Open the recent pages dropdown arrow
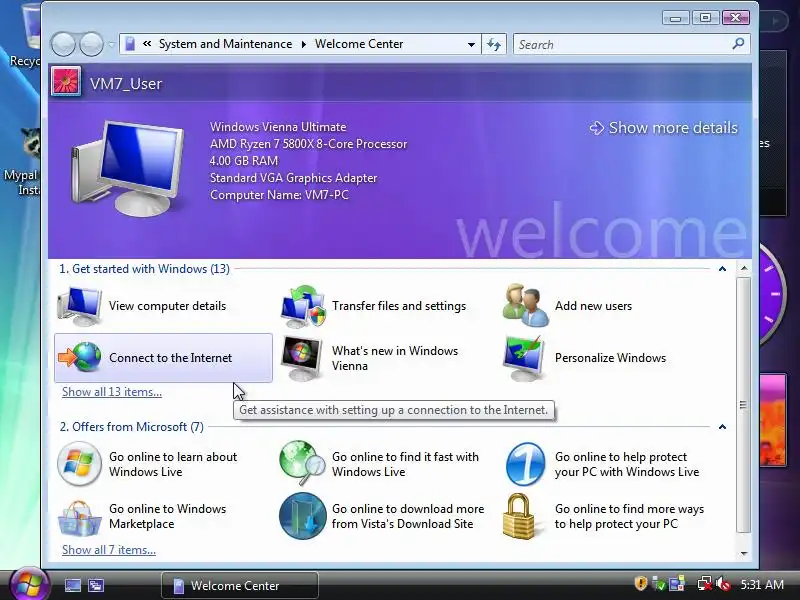This screenshot has height=600, width=800. [111, 44]
